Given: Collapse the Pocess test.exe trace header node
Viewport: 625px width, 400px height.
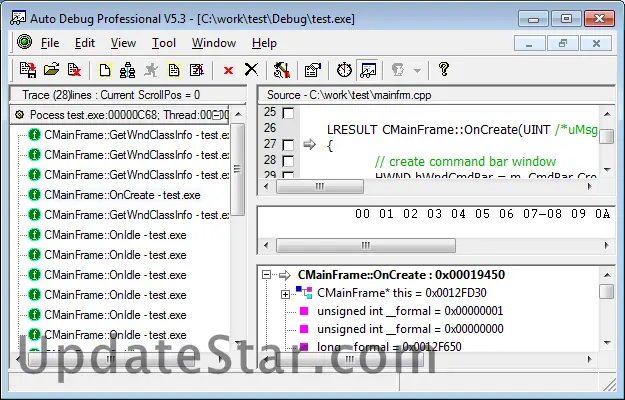Looking at the screenshot, I should click(216, 116).
